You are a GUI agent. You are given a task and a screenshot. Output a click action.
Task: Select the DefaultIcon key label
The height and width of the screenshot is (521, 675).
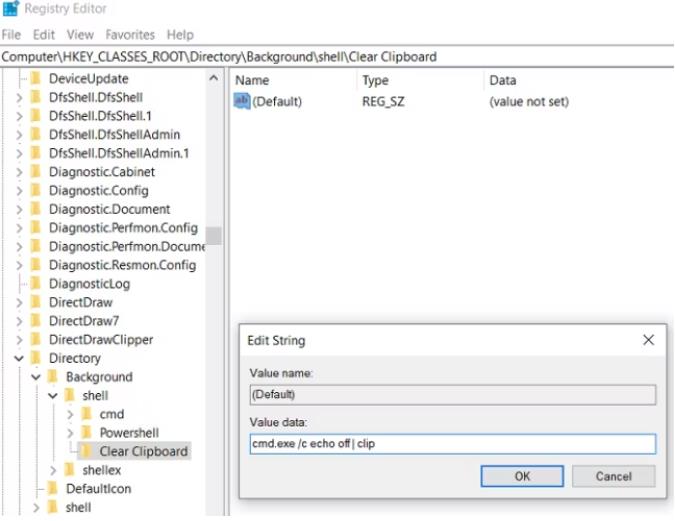(99, 489)
